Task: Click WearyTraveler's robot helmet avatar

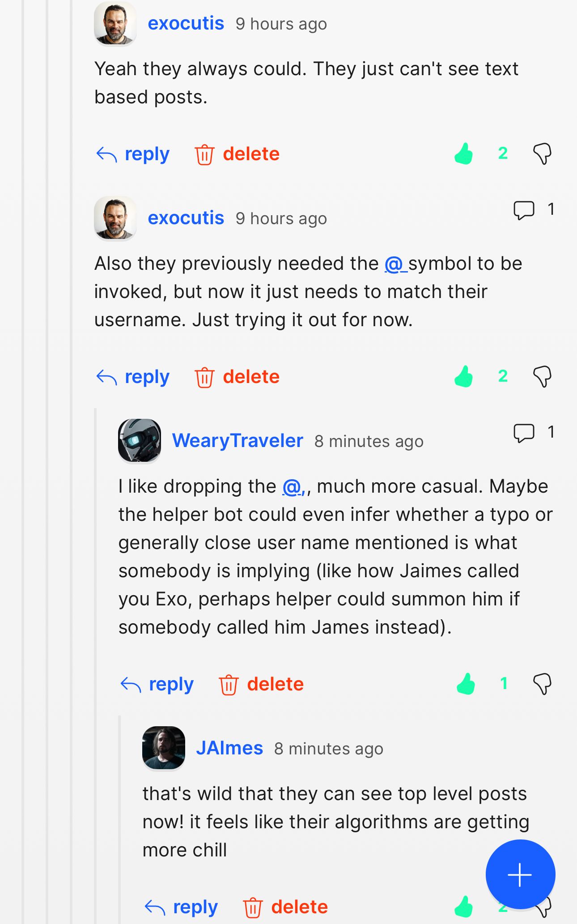Action: (x=140, y=440)
